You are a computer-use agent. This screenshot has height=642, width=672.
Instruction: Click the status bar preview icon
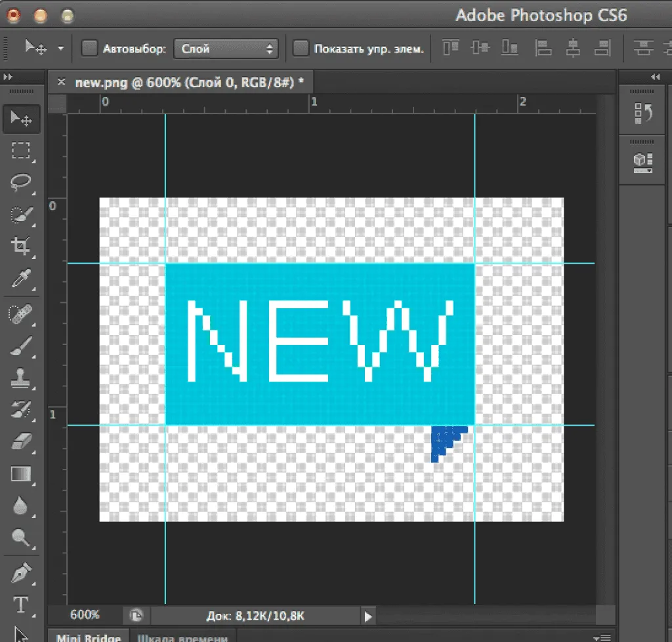136,616
